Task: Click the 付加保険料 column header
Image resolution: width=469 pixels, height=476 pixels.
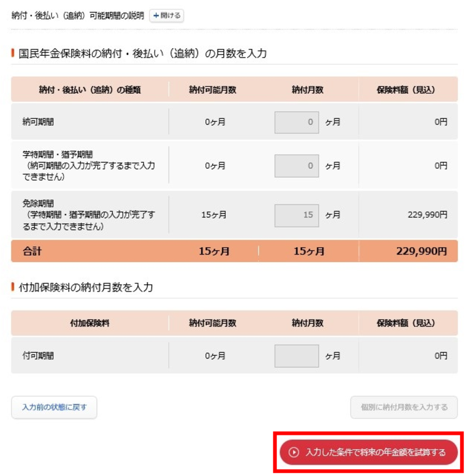Action: (90, 323)
